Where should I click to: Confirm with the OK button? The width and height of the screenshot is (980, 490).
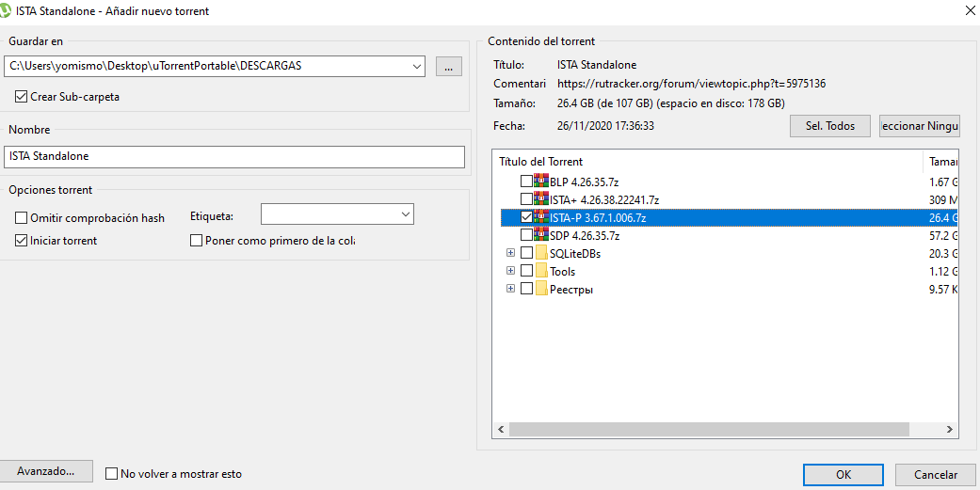tap(843, 474)
